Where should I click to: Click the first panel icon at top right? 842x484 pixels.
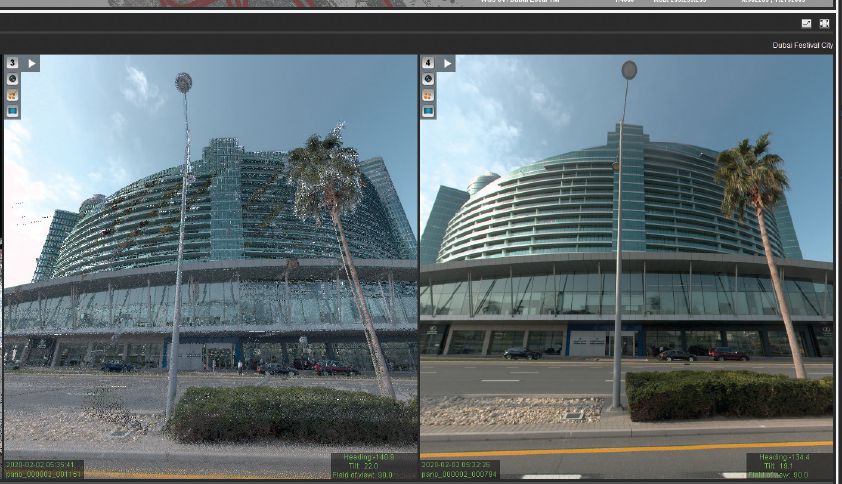(x=807, y=23)
